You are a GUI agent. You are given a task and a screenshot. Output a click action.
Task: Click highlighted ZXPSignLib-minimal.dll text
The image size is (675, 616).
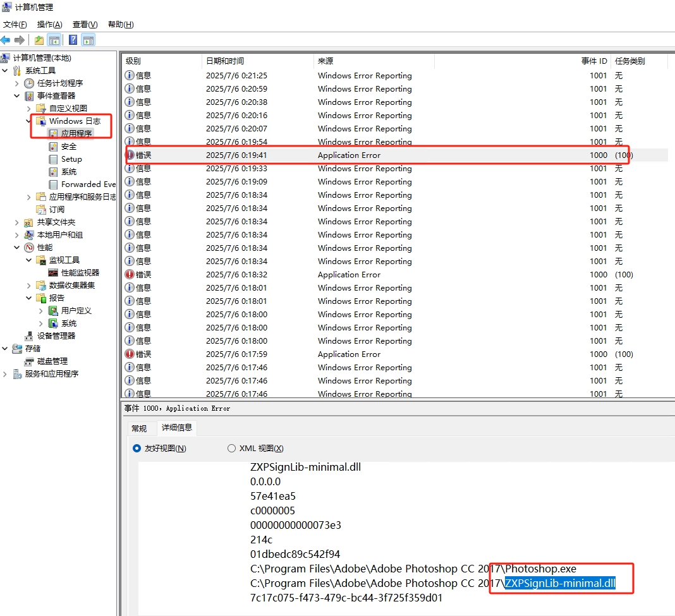560,583
